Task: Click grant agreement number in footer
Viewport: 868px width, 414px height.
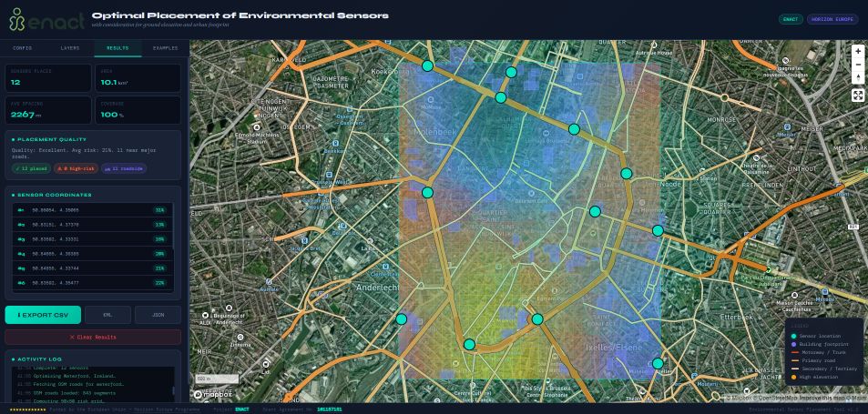Action: (330, 409)
